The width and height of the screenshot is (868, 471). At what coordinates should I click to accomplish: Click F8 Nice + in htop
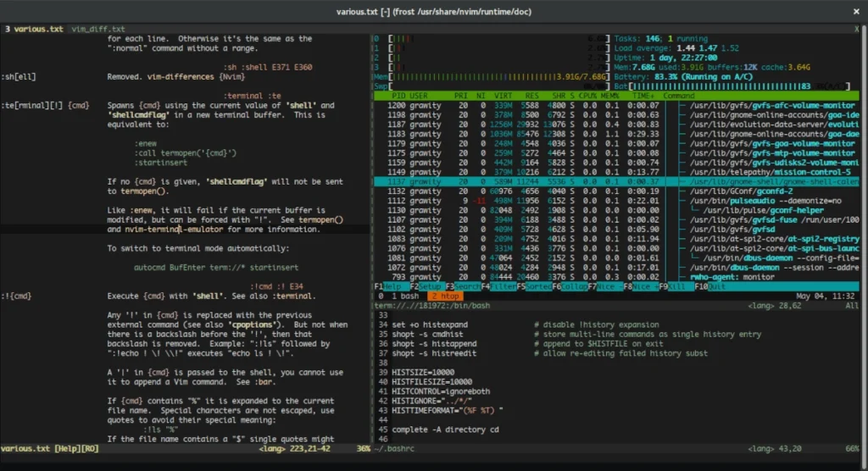point(641,286)
